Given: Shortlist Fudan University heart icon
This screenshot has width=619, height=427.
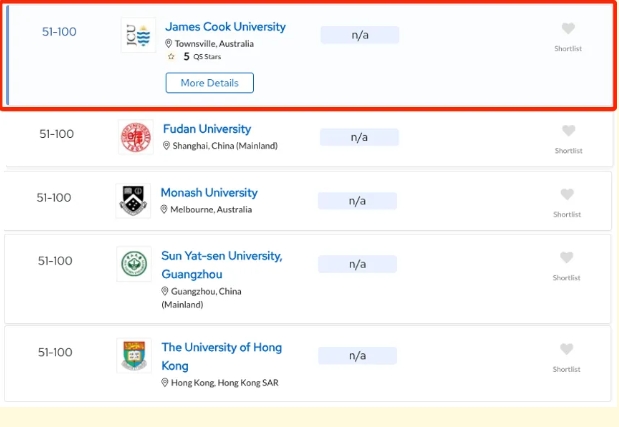Looking at the screenshot, I should pyautogui.click(x=568, y=131).
